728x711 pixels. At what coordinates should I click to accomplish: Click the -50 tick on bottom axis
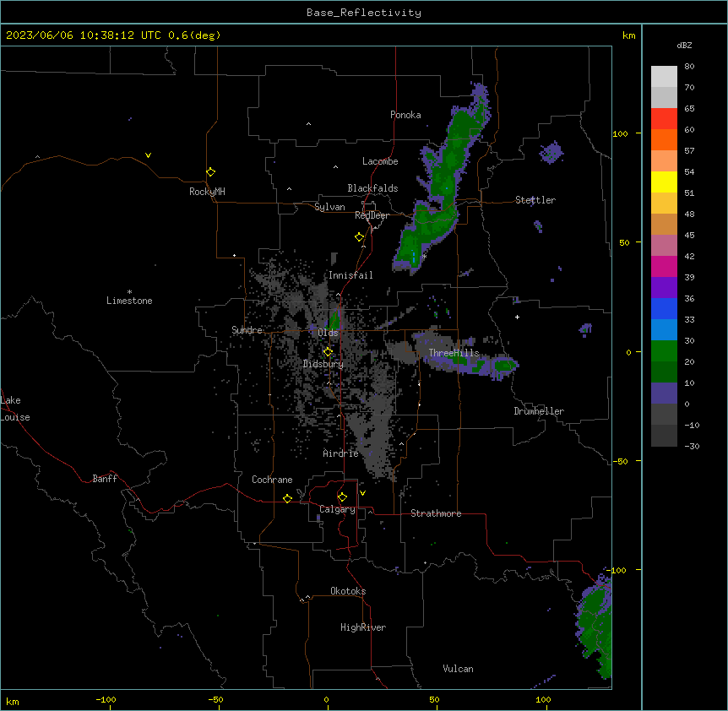pos(216,699)
